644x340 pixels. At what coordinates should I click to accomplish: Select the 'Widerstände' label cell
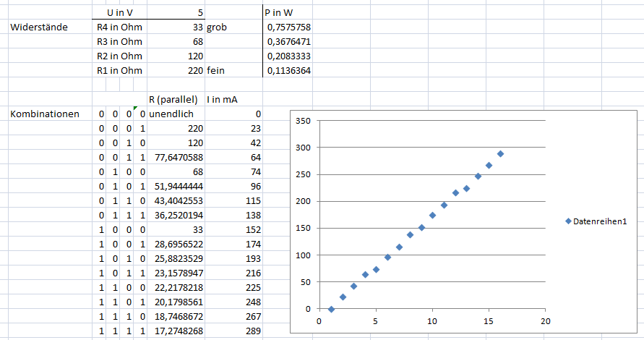click(50, 27)
